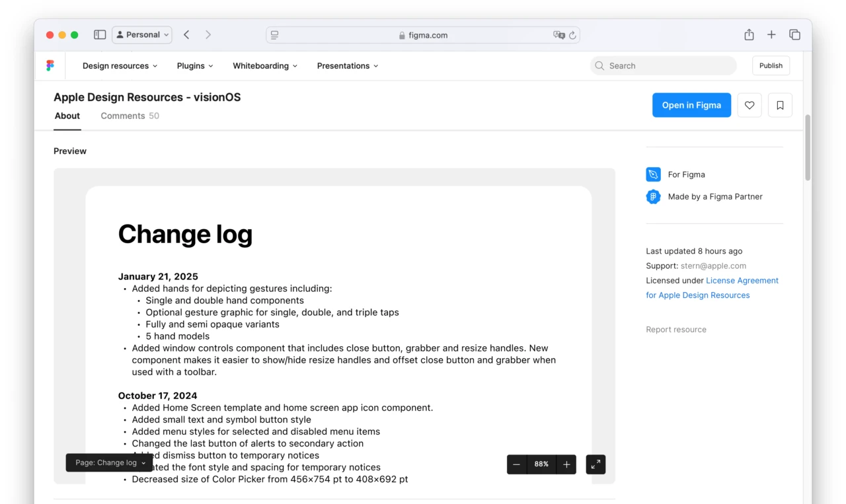Click the Last updated 8 hours ago text
The height and width of the screenshot is (504, 846).
pyautogui.click(x=694, y=251)
